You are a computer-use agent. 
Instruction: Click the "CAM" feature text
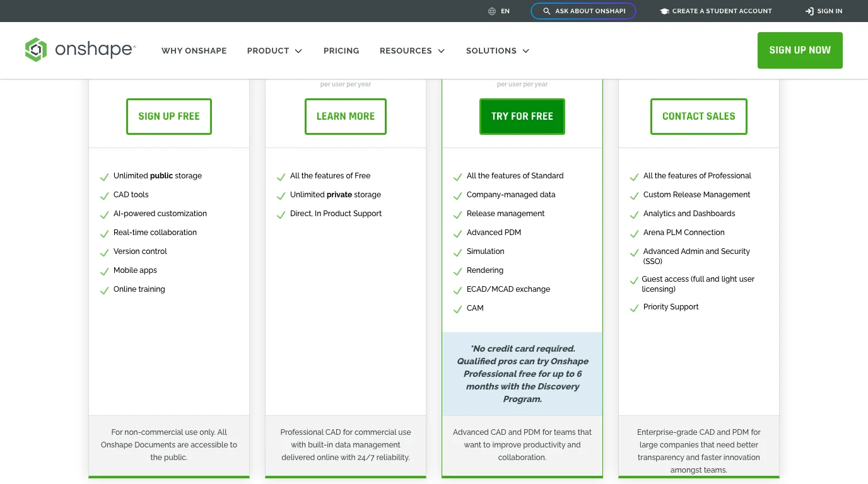pos(475,308)
